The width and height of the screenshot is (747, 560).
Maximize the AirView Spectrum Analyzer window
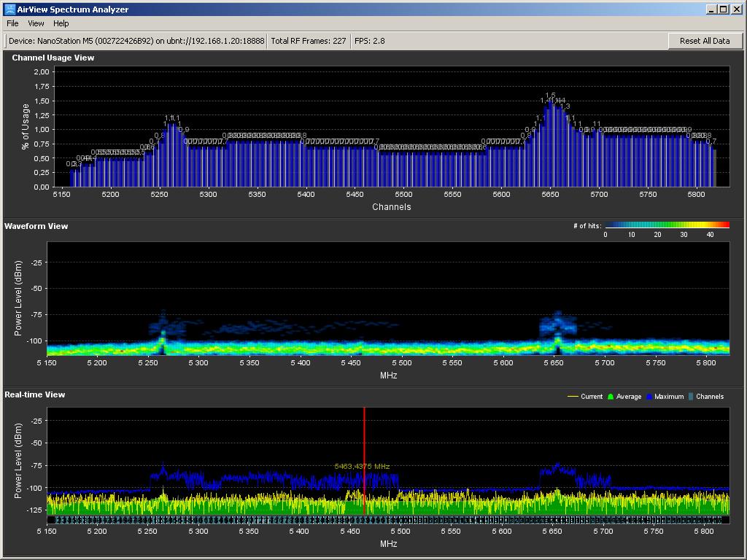coord(723,9)
